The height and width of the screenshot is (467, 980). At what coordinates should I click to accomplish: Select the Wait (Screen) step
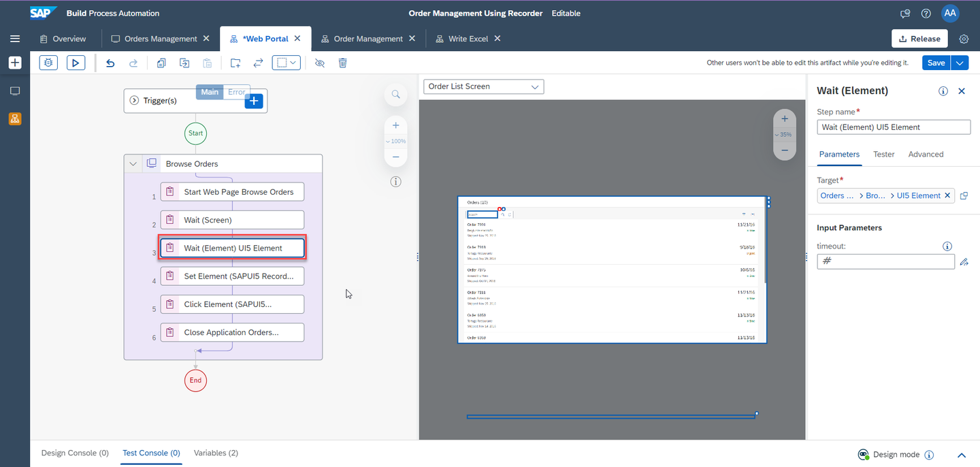coord(232,220)
